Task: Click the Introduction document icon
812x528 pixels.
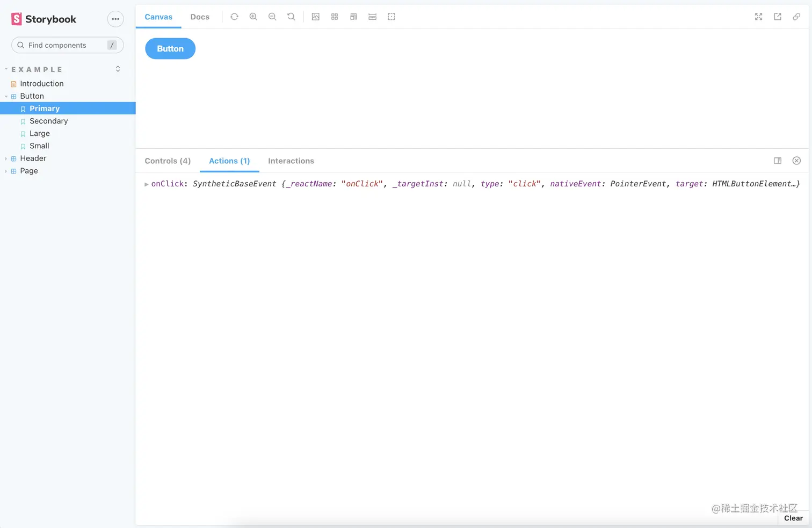Action: click(x=14, y=84)
